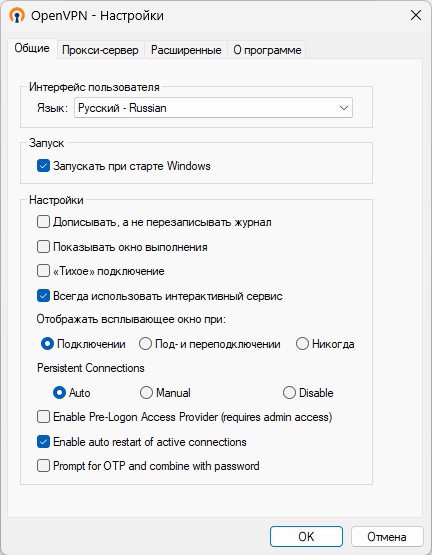Check Показывать окно выполнения option
The image size is (432, 555).
[x=43, y=247]
